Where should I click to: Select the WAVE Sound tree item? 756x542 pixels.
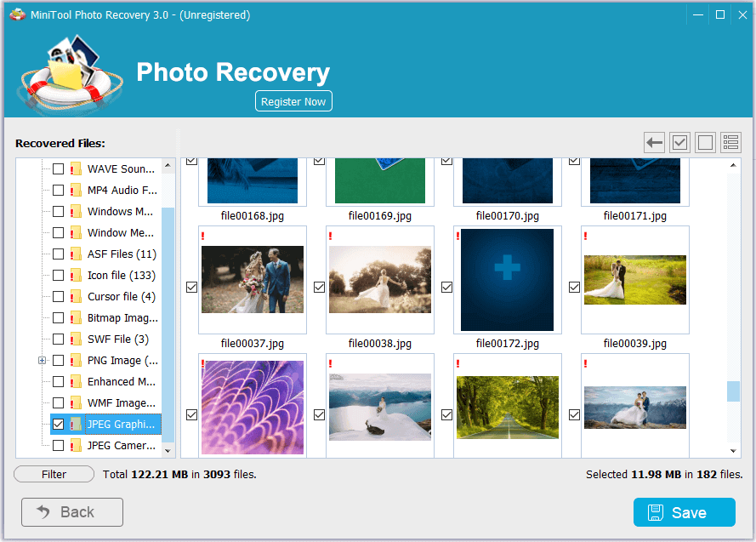pyautogui.click(x=121, y=169)
